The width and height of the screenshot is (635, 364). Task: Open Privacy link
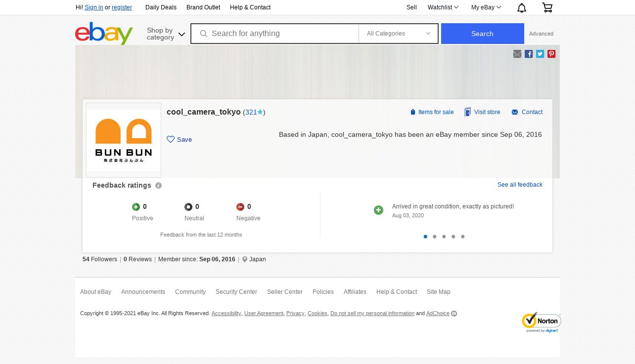295,314
